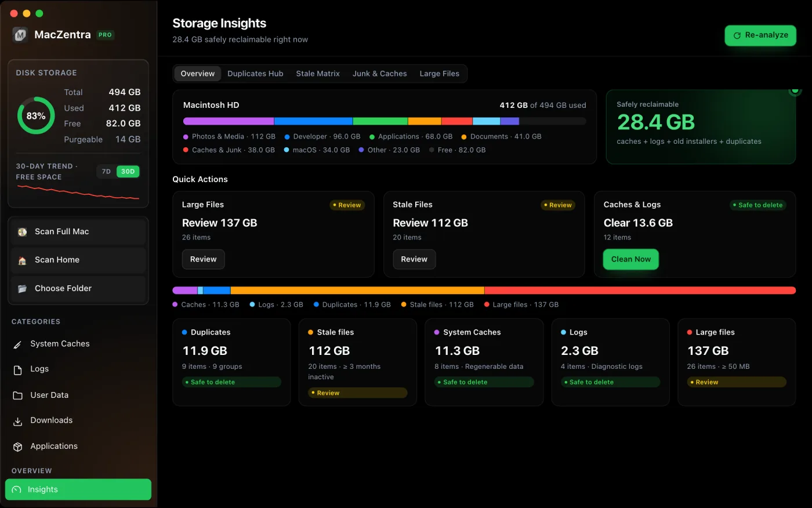The width and height of the screenshot is (812, 508).
Task: Click the Safely reclaimable 28.4 GB panel
Action: click(701, 126)
